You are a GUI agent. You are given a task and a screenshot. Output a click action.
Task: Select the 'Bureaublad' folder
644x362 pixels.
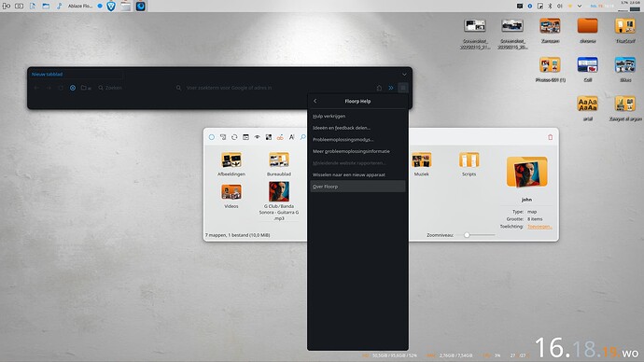(x=279, y=164)
